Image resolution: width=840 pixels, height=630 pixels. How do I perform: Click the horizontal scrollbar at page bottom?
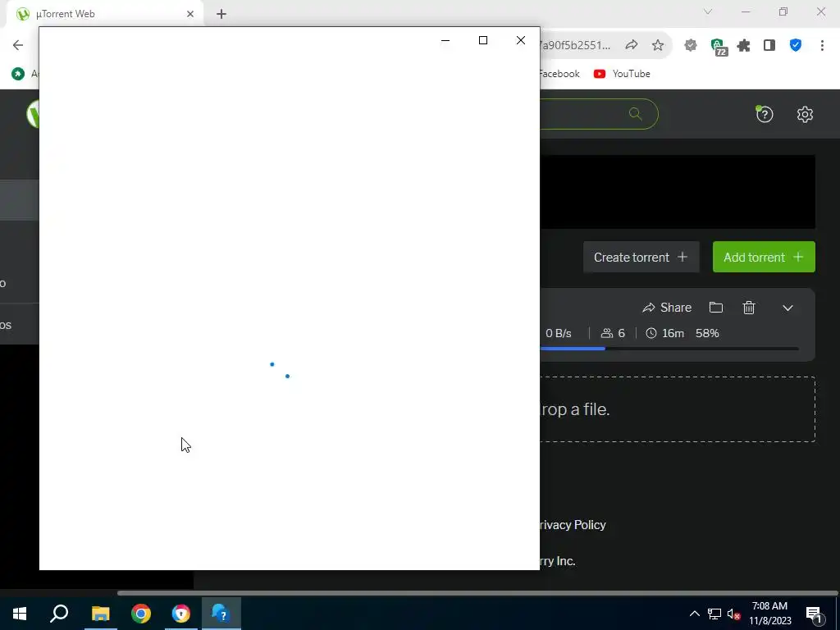tap(477, 593)
